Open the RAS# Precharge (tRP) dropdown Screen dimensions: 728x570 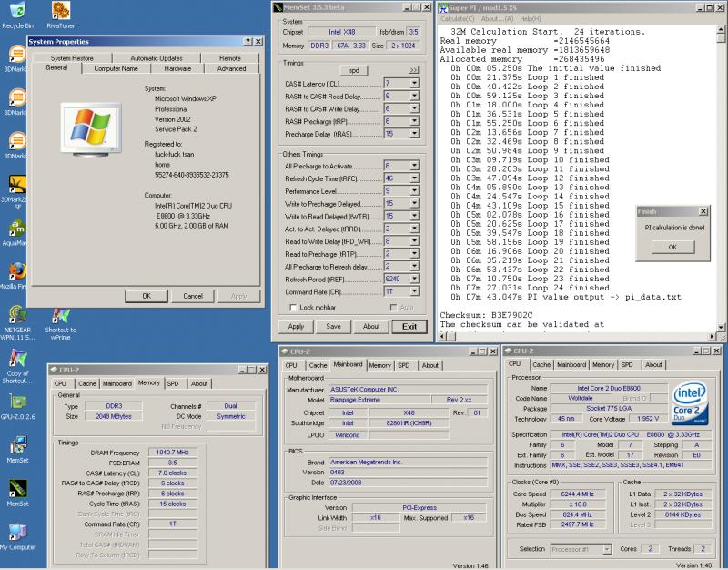click(x=414, y=121)
